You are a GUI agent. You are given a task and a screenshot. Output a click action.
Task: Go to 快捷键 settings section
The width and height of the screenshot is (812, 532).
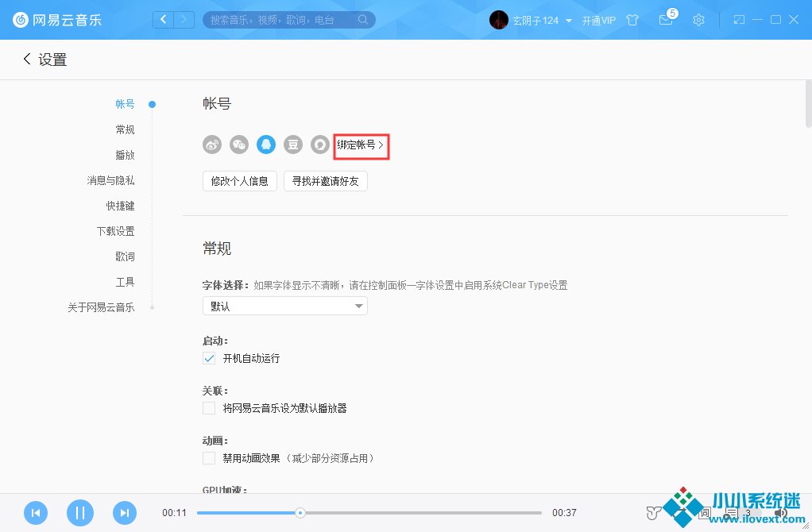[120, 206]
